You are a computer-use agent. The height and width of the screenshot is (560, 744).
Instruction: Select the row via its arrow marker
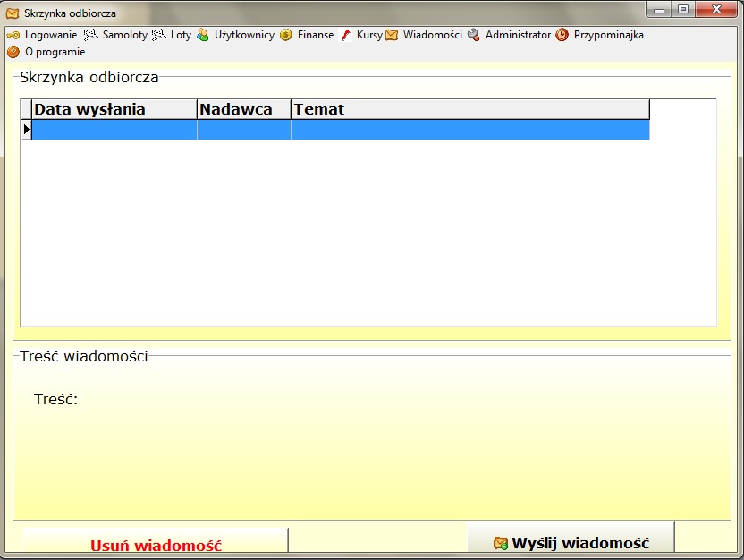tap(27, 130)
